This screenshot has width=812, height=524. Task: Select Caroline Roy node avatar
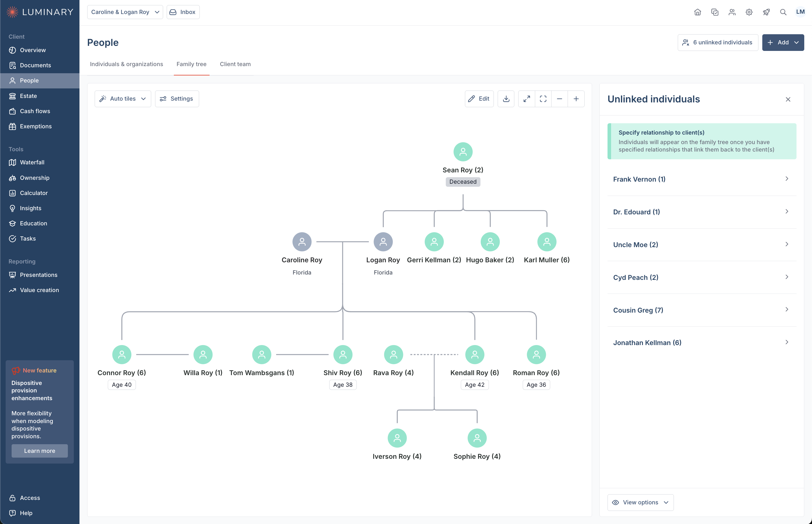point(302,241)
